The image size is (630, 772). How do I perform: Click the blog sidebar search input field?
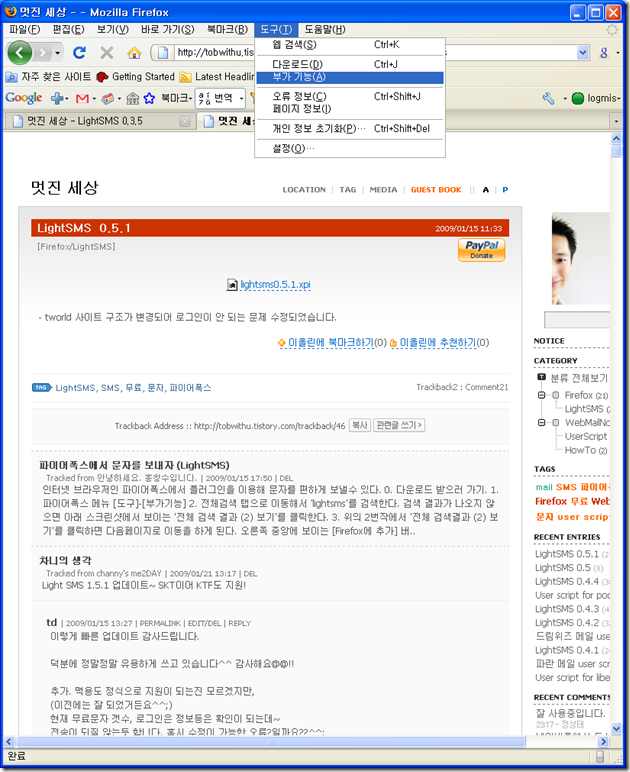[577, 319]
